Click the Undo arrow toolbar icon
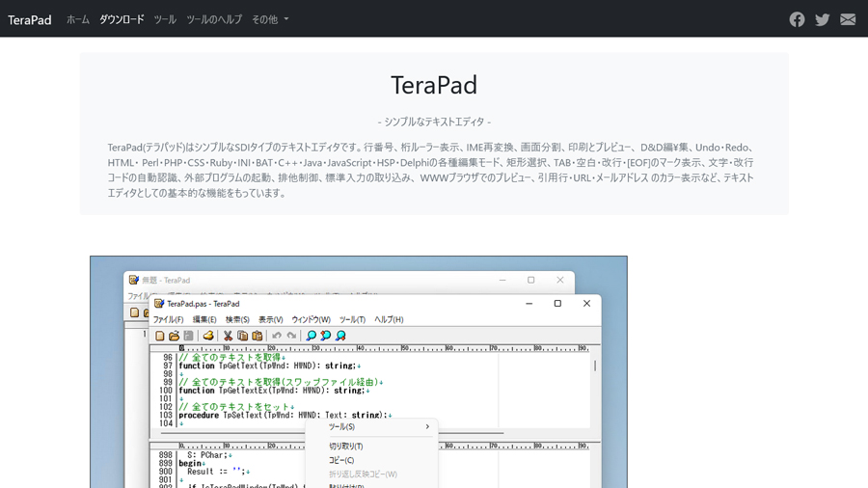Screen dimensions: 868x488 click(x=277, y=336)
